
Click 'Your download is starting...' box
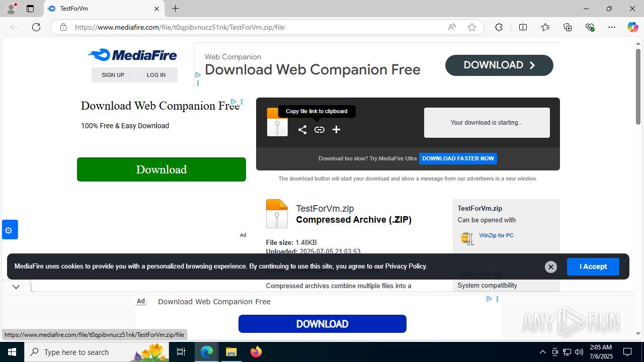click(487, 123)
